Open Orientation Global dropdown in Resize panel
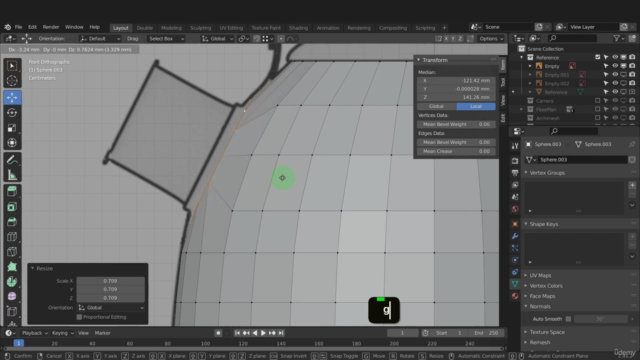The width and height of the screenshot is (640, 360). [111, 308]
